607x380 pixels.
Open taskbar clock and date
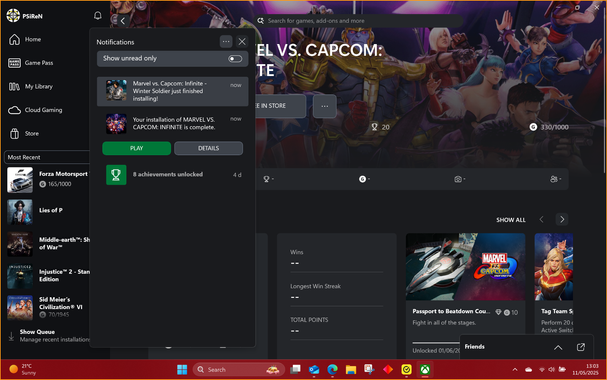point(585,370)
